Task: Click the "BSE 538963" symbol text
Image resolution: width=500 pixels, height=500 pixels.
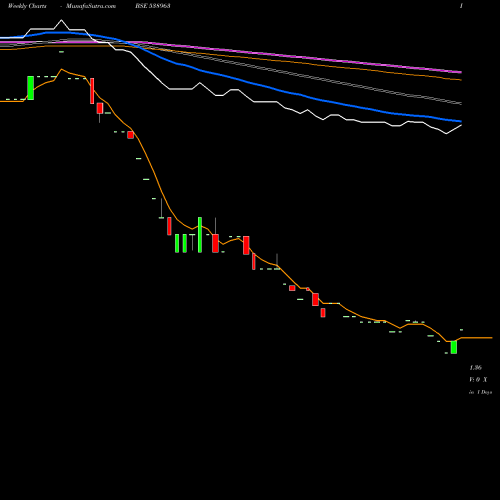Action: [x=153, y=6]
